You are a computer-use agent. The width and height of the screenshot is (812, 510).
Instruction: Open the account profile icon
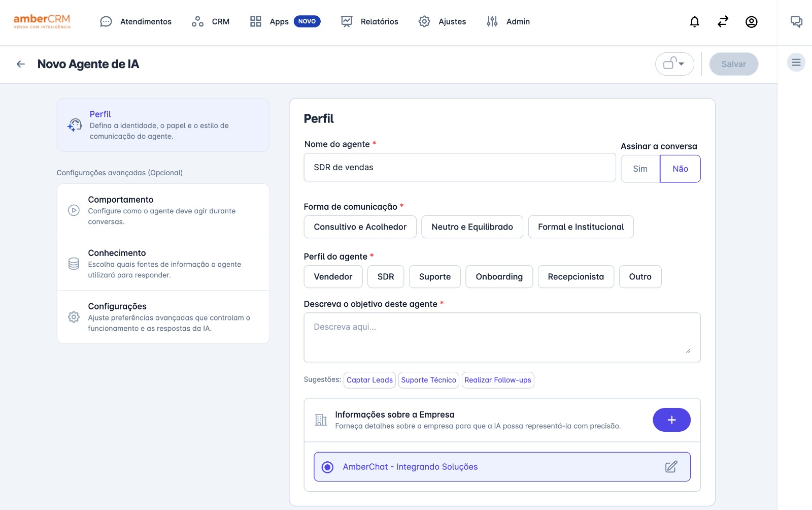752,21
